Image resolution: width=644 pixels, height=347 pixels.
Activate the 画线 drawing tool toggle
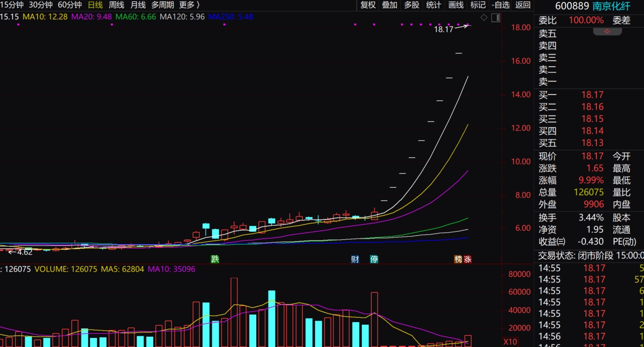click(456, 5)
